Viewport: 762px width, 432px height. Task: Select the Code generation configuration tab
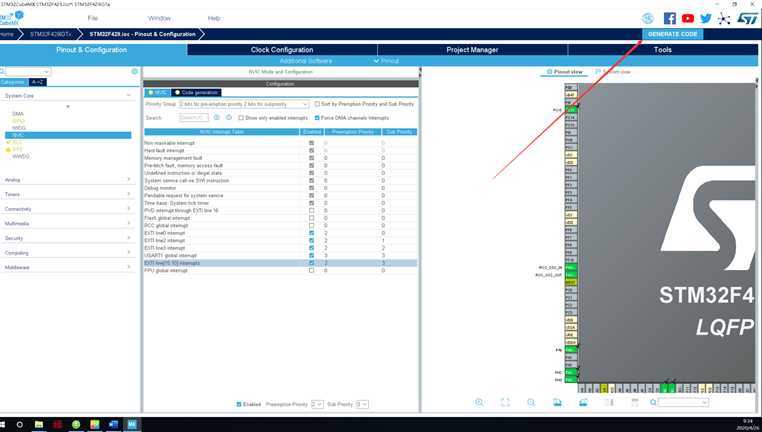(196, 92)
